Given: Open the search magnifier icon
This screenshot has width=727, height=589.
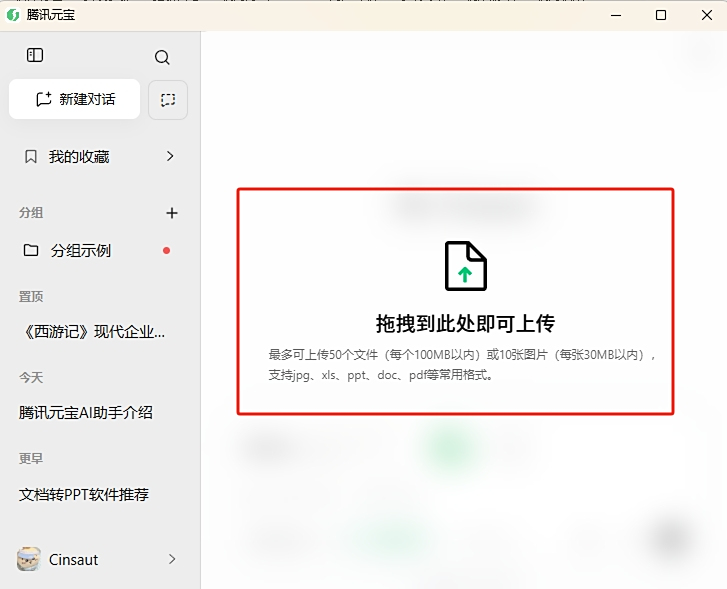Looking at the screenshot, I should 162,58.
